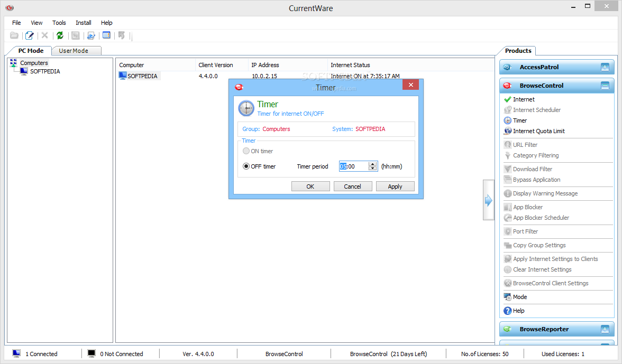
Task: Click the greyed undo arrow toolbar icon
Action: [122, 35]
